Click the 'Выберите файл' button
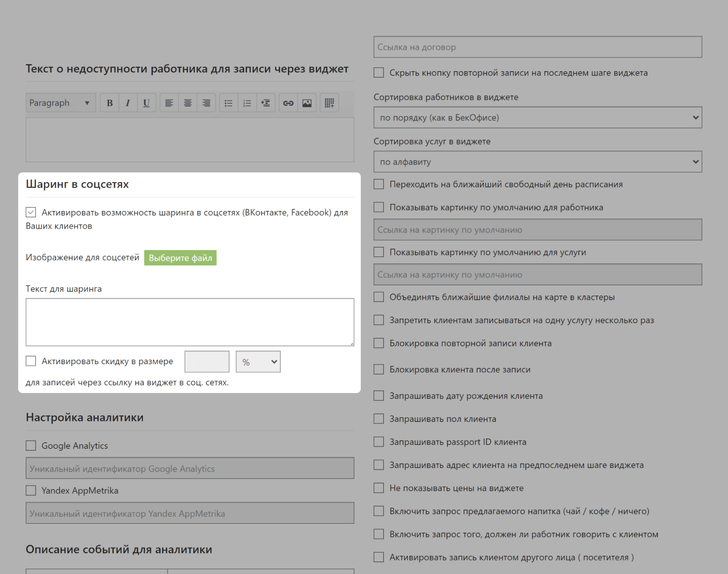This screenshot has width=728, height=574. (x=180, y=258)
